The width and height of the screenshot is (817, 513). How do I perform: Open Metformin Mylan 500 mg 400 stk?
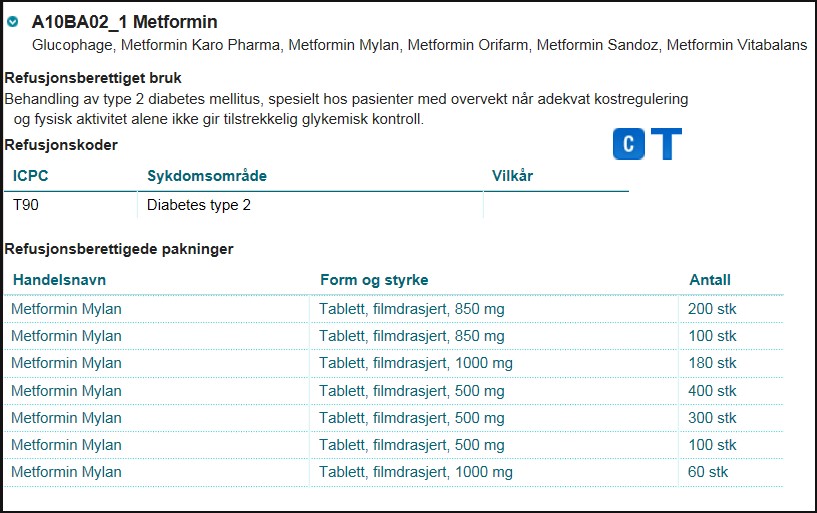coord(66,391)
